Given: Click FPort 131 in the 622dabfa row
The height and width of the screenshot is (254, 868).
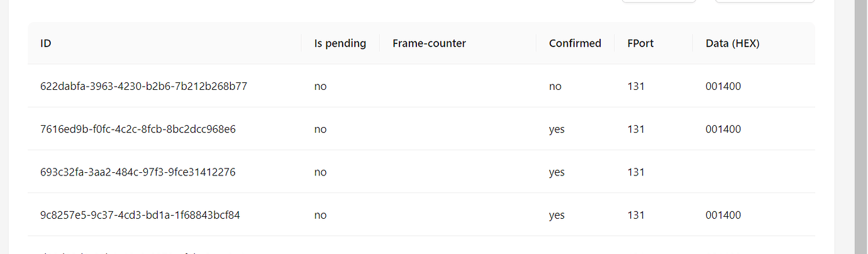Looking at the screenshot, I should coord(636,86).
